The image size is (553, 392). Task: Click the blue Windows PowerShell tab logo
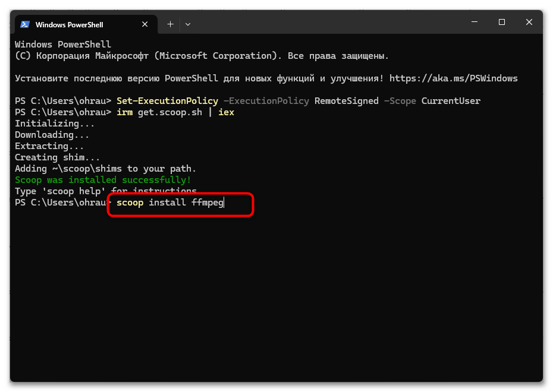pyautogui.click(x=25, y=24)
